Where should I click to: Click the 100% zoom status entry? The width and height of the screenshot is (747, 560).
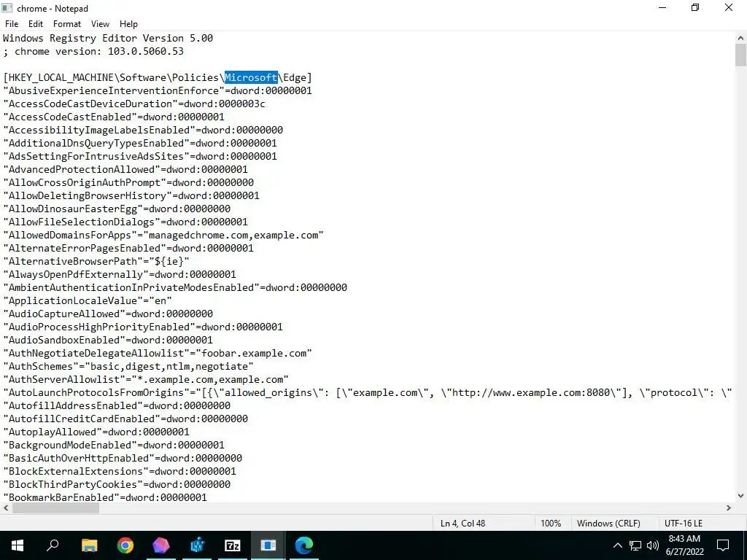[551, 524]
